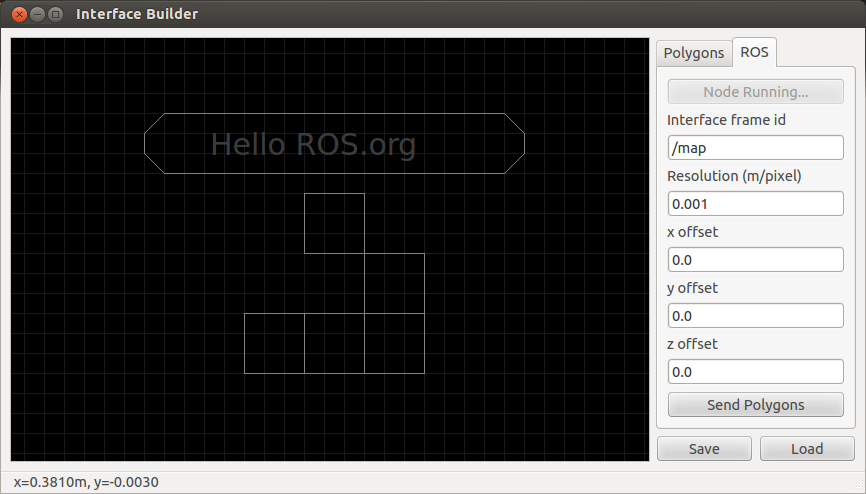Viewport: 866px width, 494px height.
Task: Save the interface with Save button
Action: [703, 449]
